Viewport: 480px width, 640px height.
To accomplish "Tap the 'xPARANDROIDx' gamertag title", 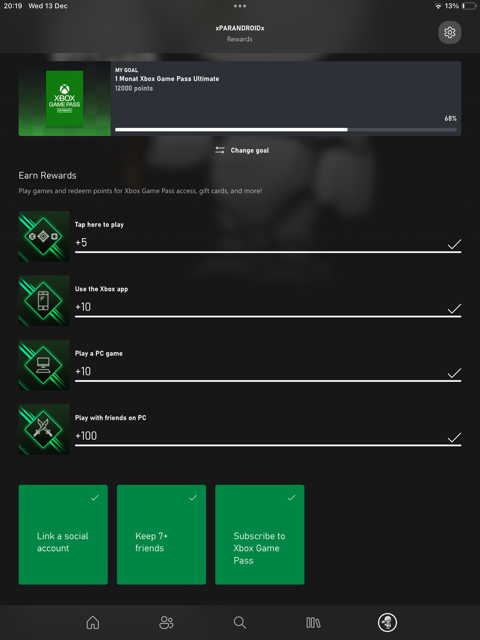I will 240,28.
